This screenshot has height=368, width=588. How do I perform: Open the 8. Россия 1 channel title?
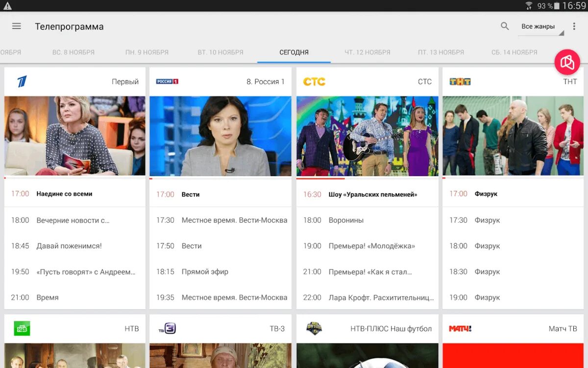(266, 82)
